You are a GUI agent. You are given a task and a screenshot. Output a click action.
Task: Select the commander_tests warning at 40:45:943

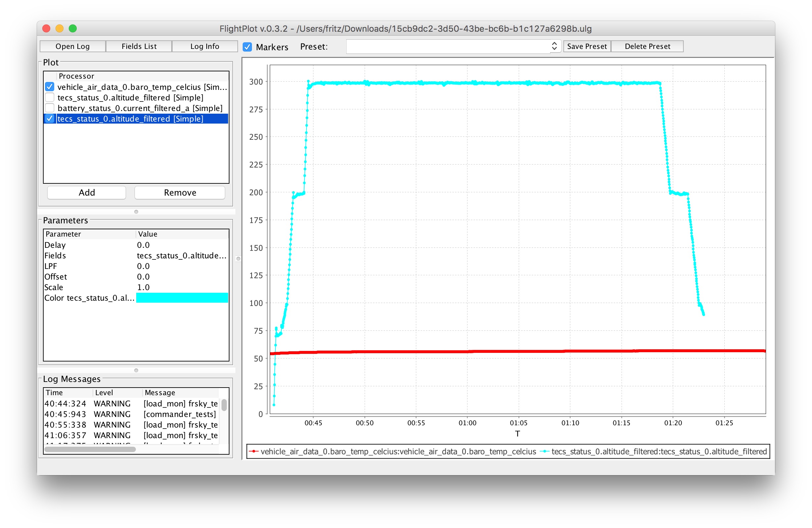131,414
